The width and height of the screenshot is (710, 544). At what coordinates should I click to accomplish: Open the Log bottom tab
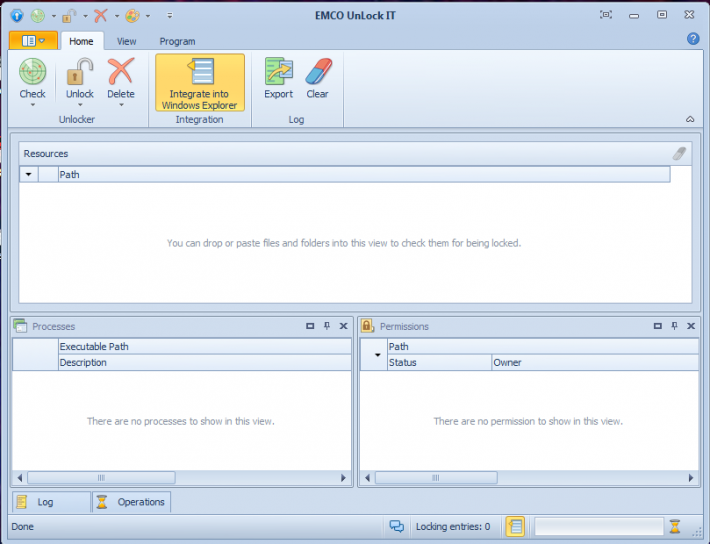pyautogui.click(x=51, y=502)
